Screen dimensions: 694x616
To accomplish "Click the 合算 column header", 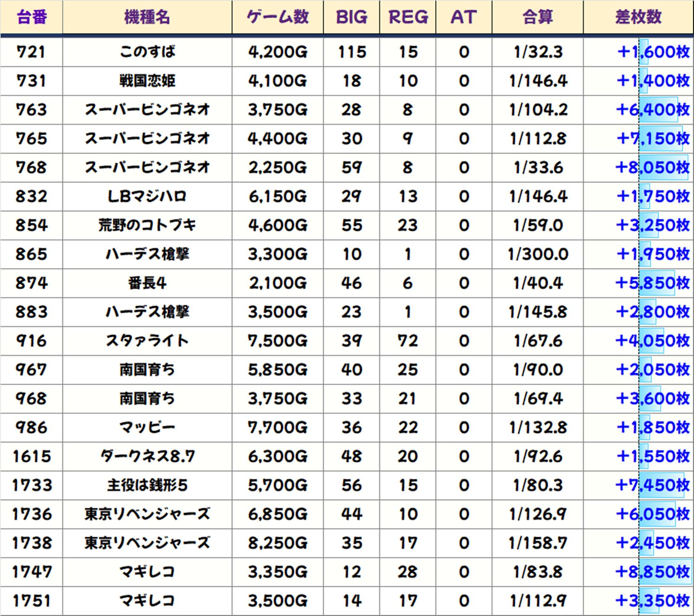I will point(537,17).
